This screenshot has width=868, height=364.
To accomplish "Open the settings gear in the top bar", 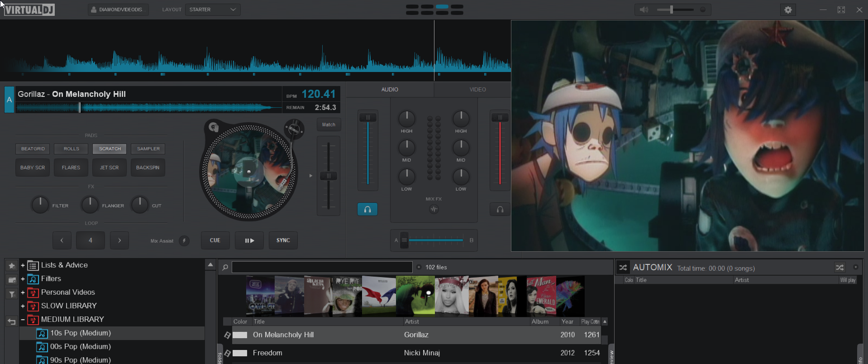I will click(x=788, y=10).
